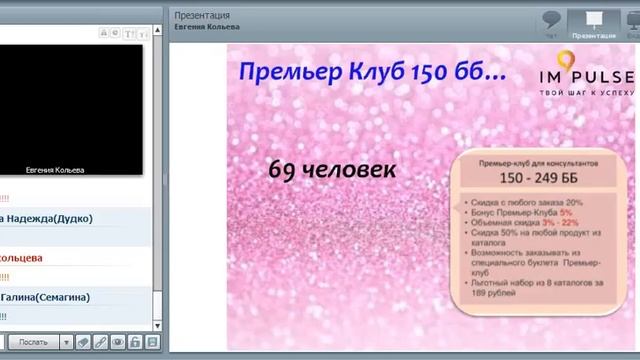This screenshot has width=640, height=360.
Task: Click the 150 - 249 ББ text
Action: point(538,178)
